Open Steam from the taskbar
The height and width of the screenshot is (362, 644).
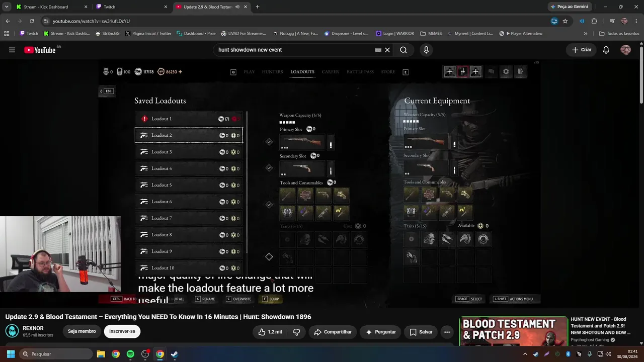174,354
